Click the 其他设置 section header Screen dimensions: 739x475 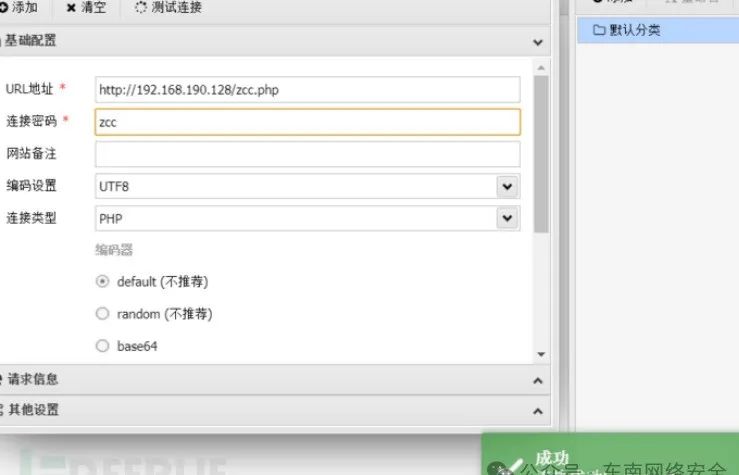[275, 409]
